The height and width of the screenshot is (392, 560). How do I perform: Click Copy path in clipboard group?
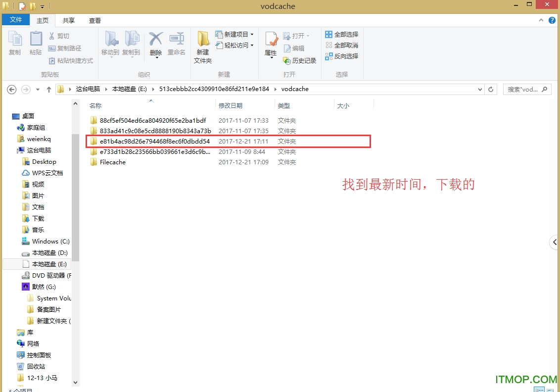coord(65,48)
